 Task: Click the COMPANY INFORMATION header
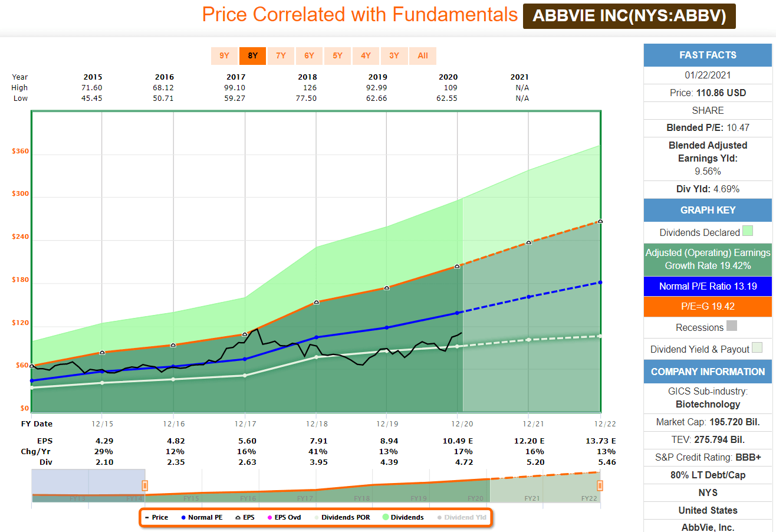[708, 372]
